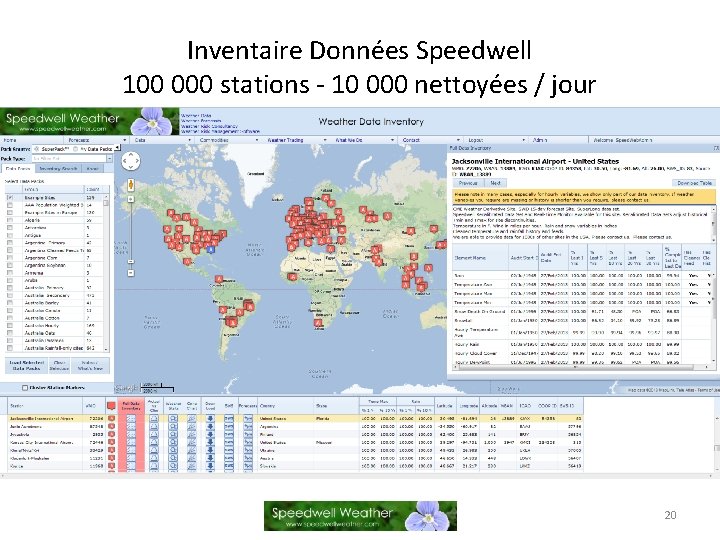Switch to the Inventory Search tab
Screen dimensions: 720x540
pos(58,169)
